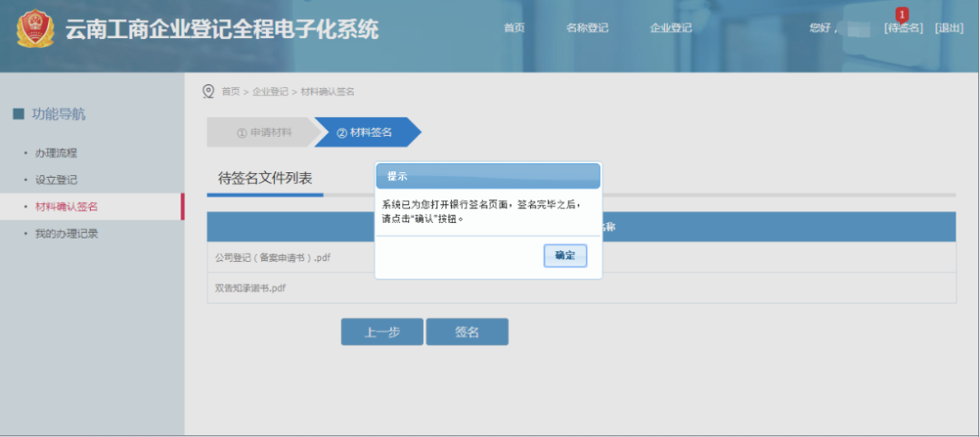Screen dimensions: 980x437
Task: Click the 上一步 button
Action: tap(382, 332)
